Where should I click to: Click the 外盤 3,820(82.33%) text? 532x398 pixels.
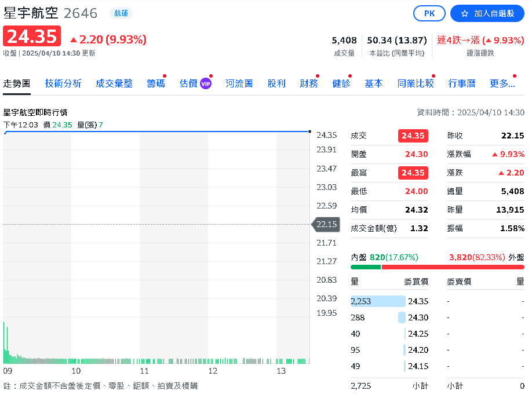487,258
